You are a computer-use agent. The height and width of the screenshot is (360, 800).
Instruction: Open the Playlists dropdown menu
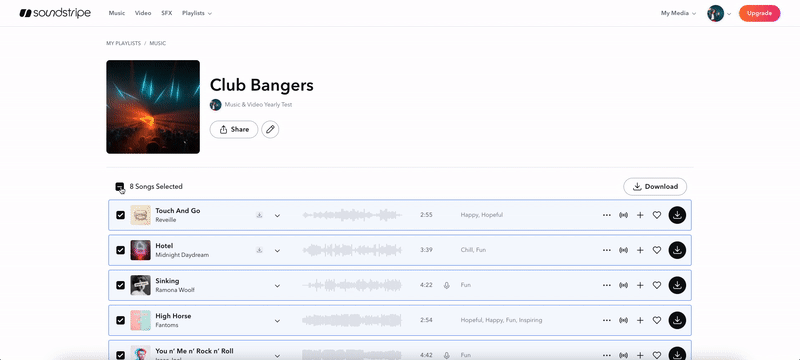pos(197,13)
